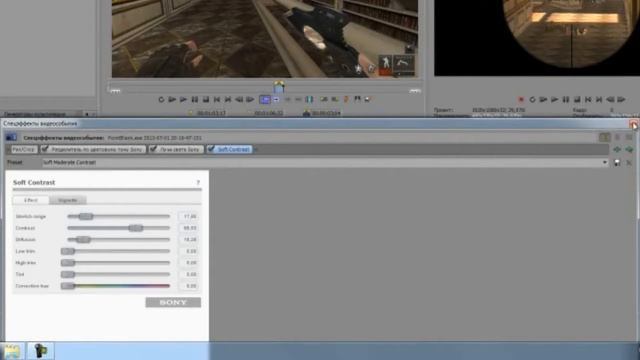The image size is (640, 360).
Task: Click the orange icon in the trimmer toolbar
Action: pyautogui.click(x=346, y=99)
